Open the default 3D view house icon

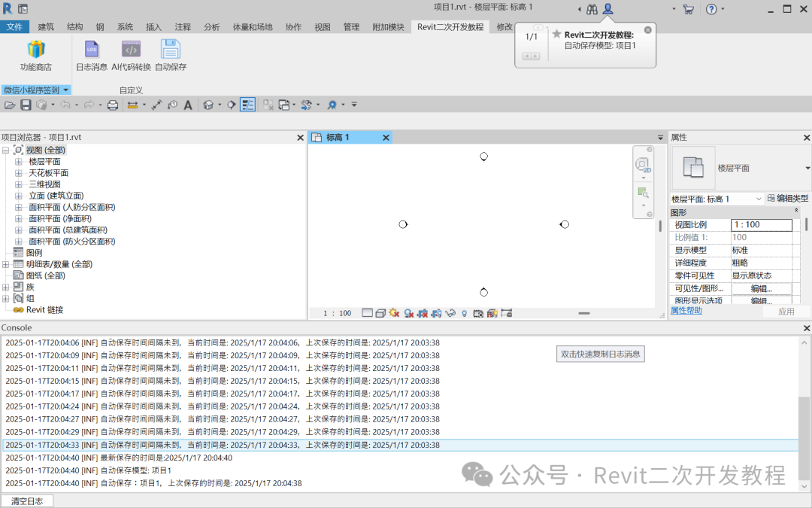click(x=208, y=105)
